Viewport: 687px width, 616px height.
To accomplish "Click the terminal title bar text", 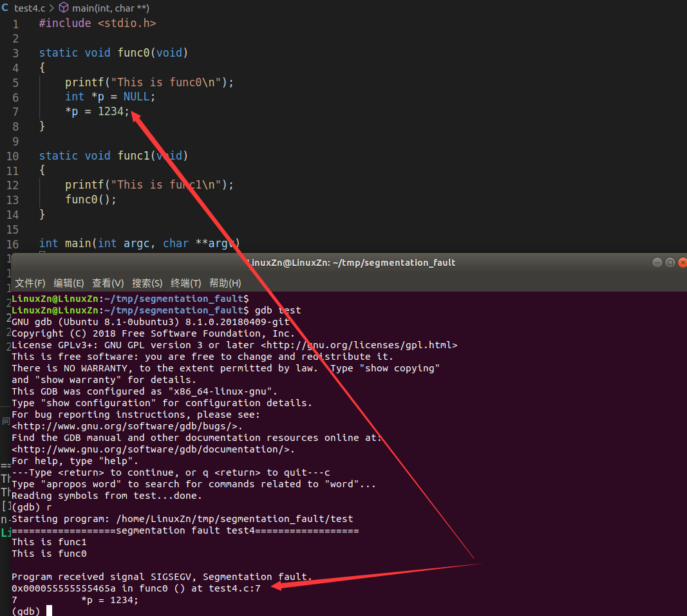I will pos(352,263).
